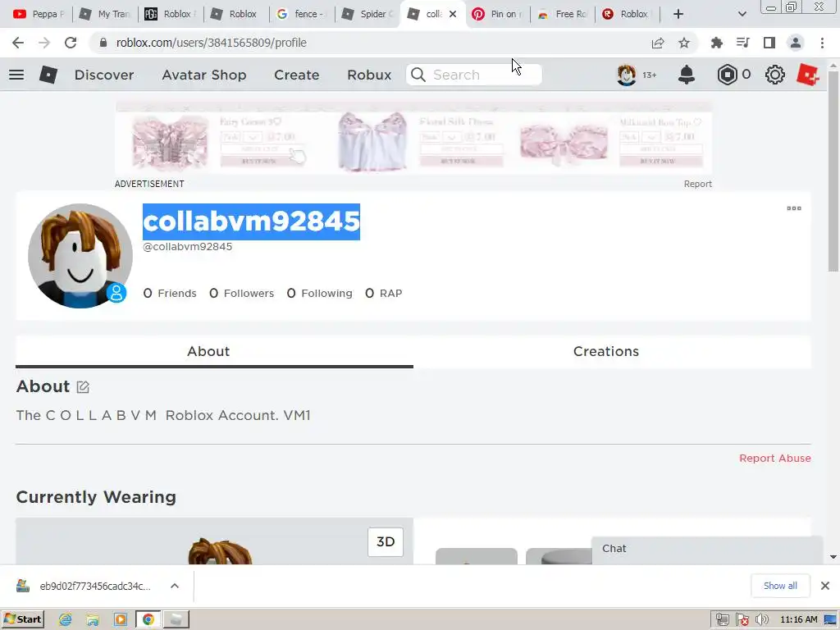Open Chrome profile account icon
Screen dimensions: 840x630
(x=796, y=43)
